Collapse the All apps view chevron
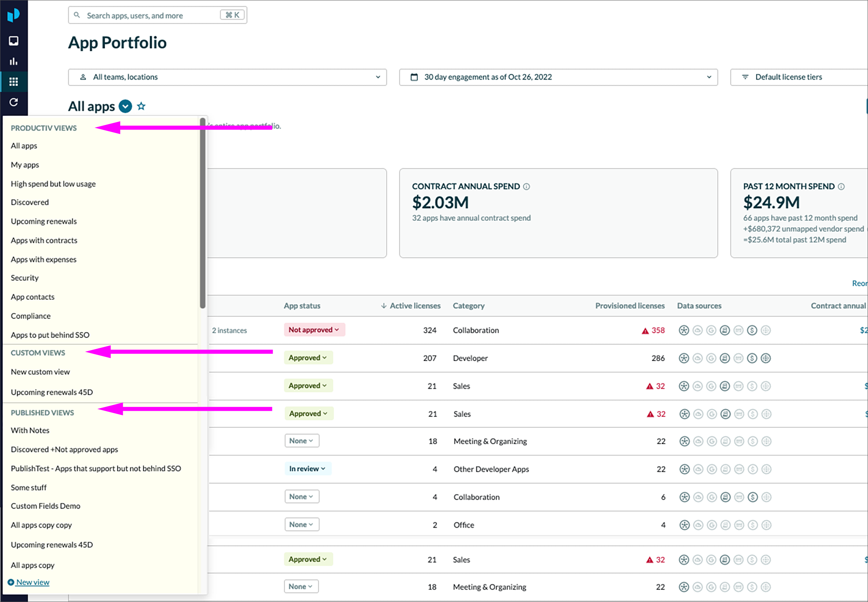Image resolution: width=868 pixels, height=602 pixels. click(125, 107)
